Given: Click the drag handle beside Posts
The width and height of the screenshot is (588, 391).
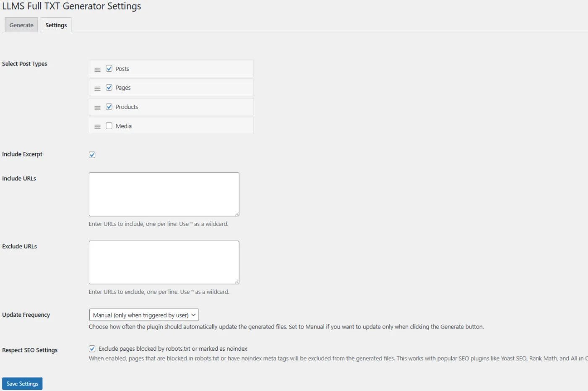Looking at the screenshot, I should [97, 70].
